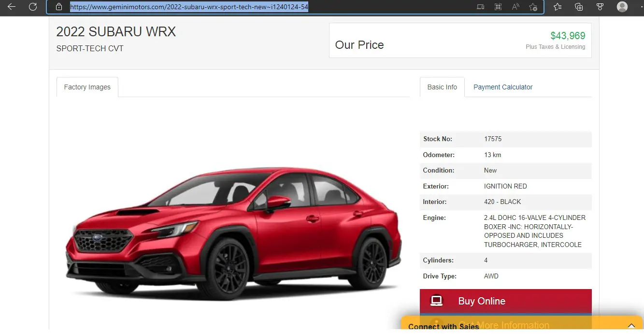The width and height of the screenshot is (644, 334).
Task: Click the Cylinders: label
Action: pyautogui.click(x=438, y=260)
